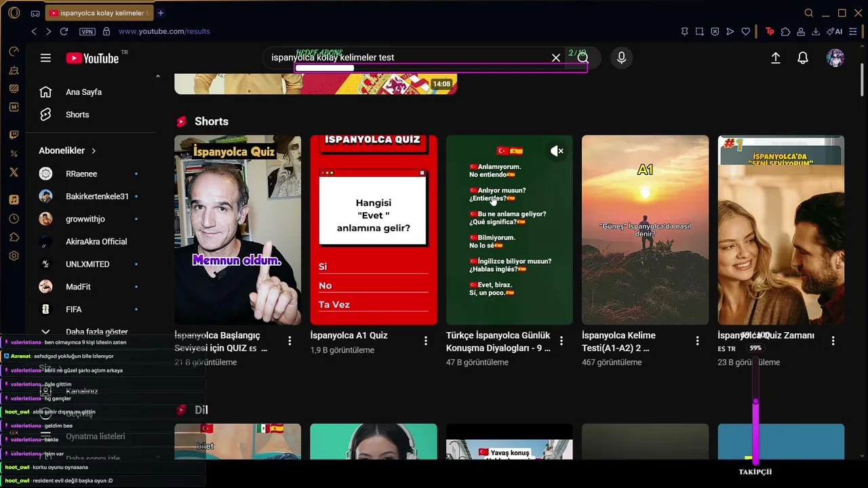Screen dimensions: 868x488
Task: View site security lock info
Action: (106, 31)
